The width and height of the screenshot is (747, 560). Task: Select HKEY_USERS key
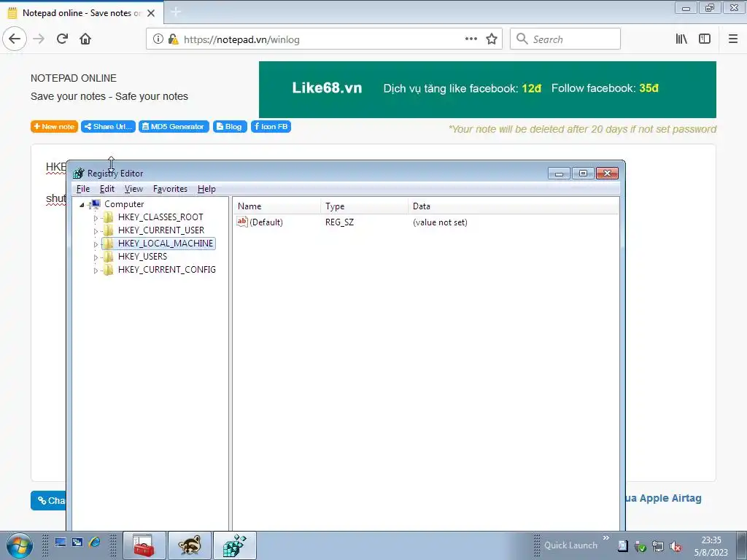142,257
